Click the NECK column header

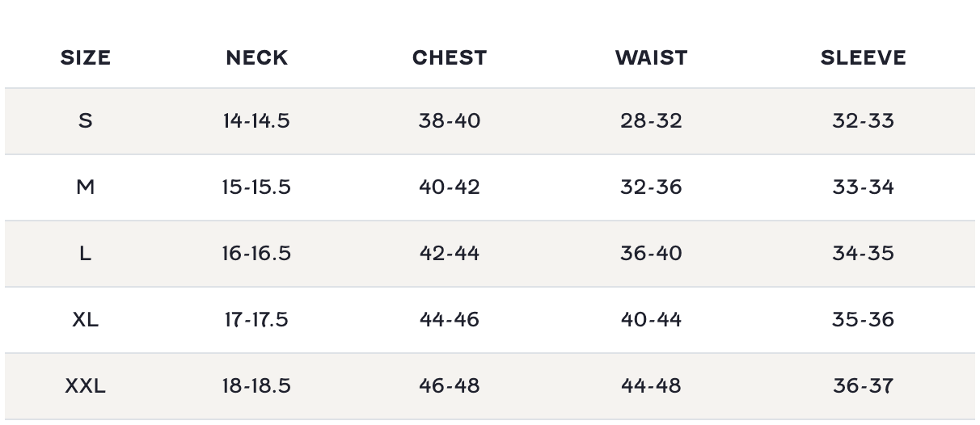pos(256,57)
